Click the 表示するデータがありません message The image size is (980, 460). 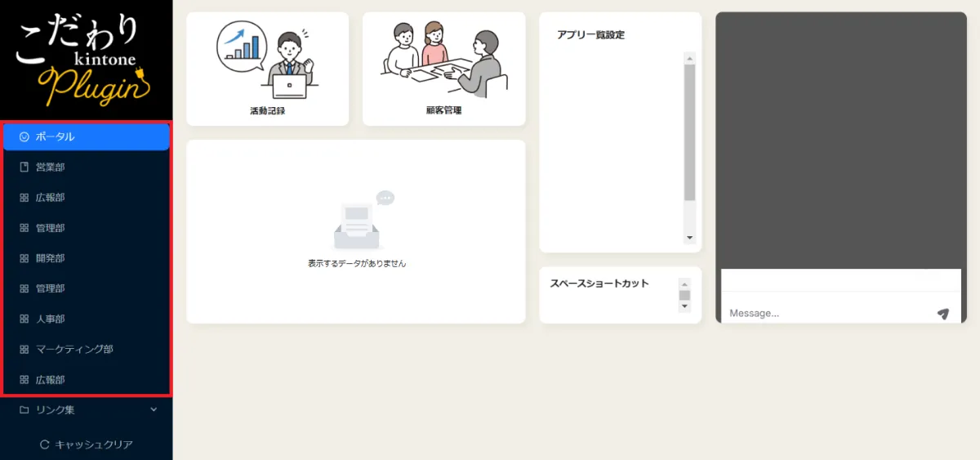pyautogui.click(x=357, y=264)
